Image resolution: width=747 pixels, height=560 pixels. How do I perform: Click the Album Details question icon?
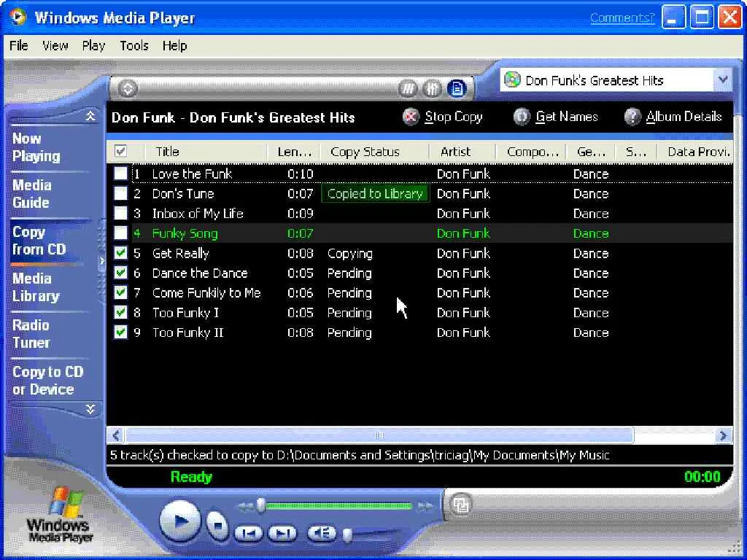632,117
